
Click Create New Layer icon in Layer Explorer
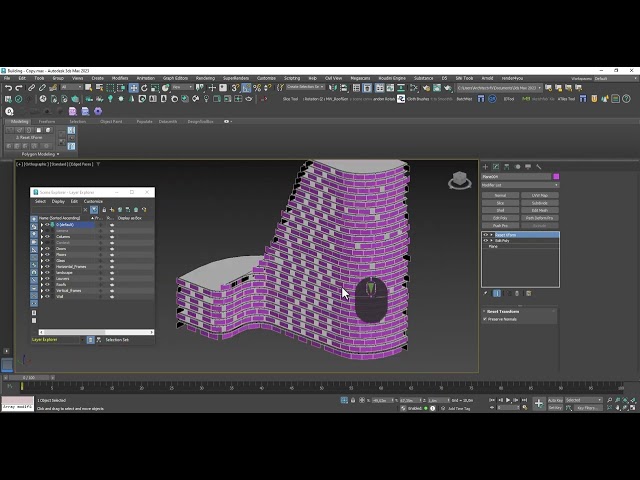pos(112,210)
